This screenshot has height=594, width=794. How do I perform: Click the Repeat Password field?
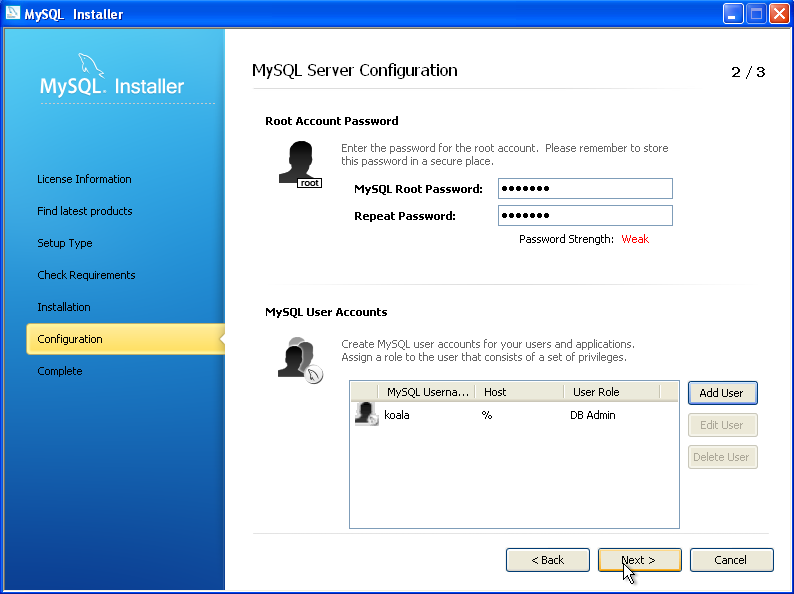pos(585,216)
